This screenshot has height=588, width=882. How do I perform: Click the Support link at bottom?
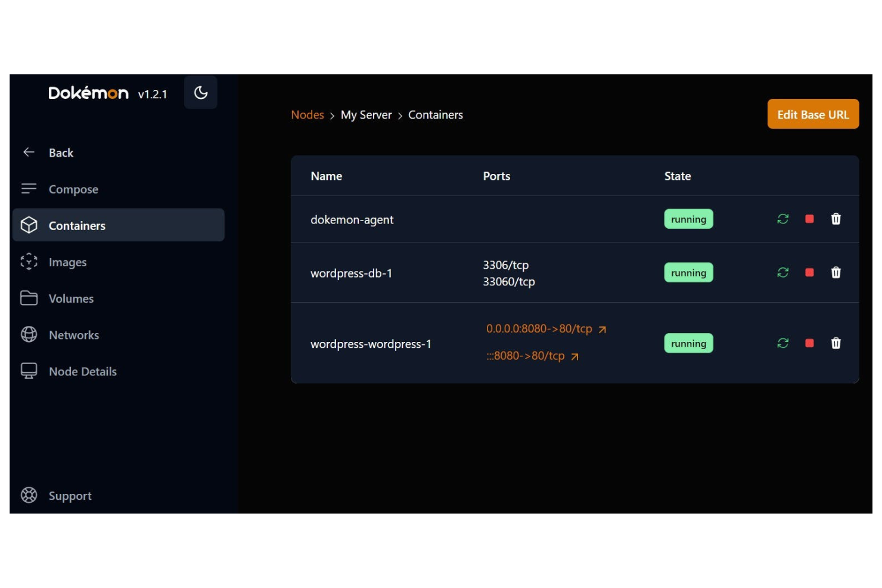point(70,496)
